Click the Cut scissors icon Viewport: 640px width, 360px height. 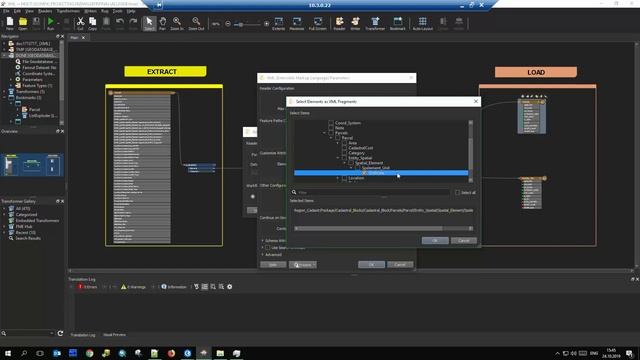coord(80,23)
